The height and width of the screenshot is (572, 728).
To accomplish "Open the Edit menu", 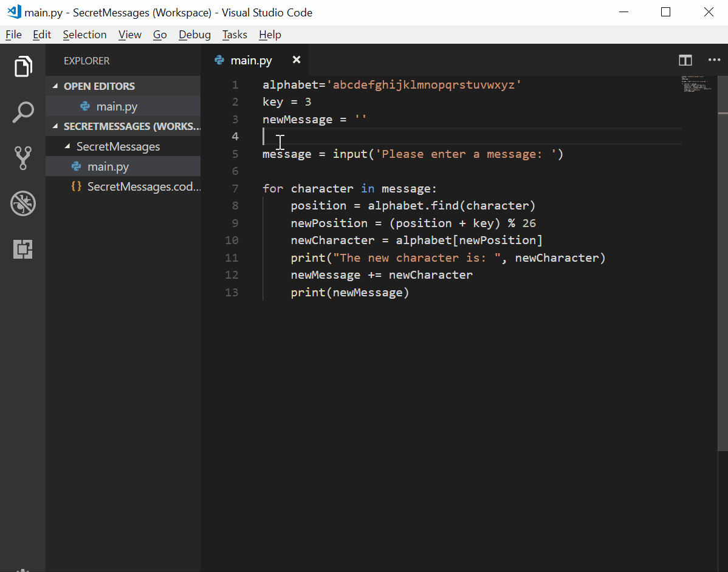I will (42, 35).
